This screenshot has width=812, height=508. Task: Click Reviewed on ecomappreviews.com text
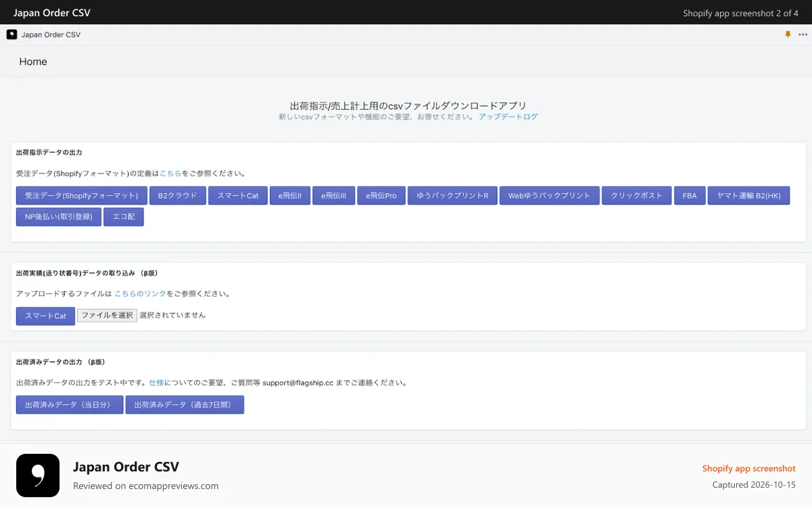tap(145, 486)
